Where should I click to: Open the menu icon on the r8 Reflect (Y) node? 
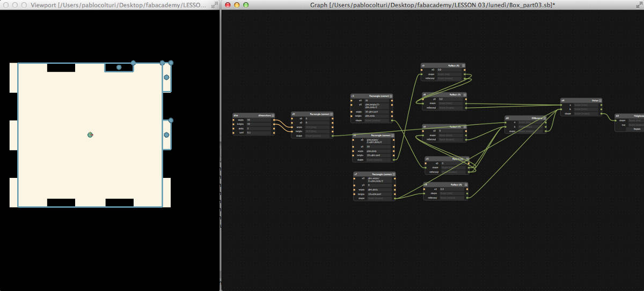click(x=466, y=185)
